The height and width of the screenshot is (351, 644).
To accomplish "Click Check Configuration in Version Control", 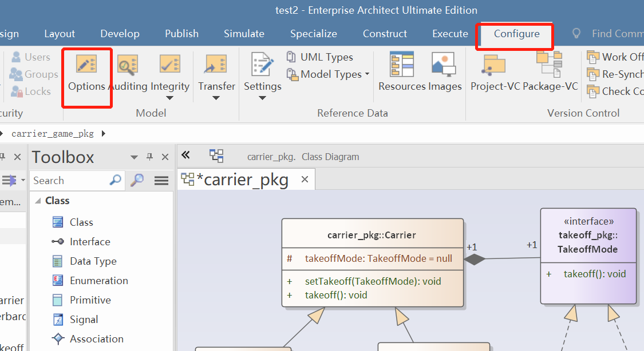I will tap(615, 91).
